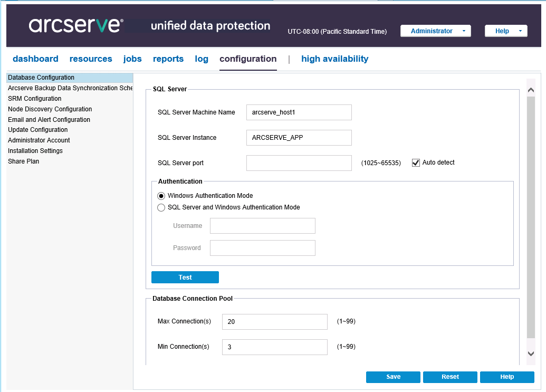Click the Database Connection Pool heading
The width and height of the screenshot is (546, 392).
click(193, 299)
